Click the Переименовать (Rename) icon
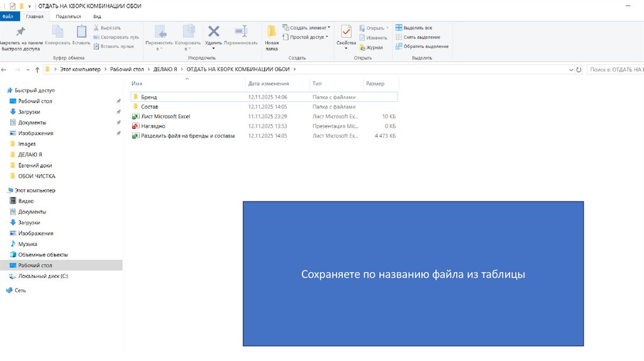The height and width of the screenshot is (361, 644). click(240, 33)
